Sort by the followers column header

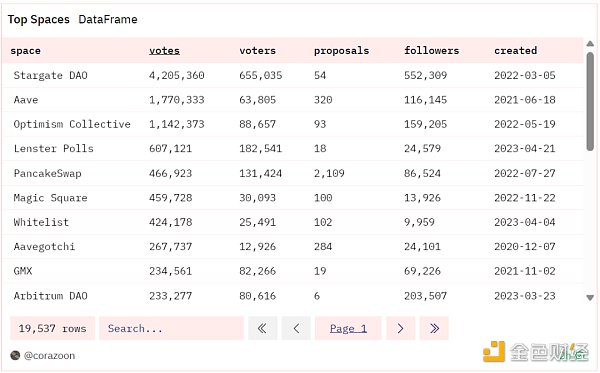[431, 50]
